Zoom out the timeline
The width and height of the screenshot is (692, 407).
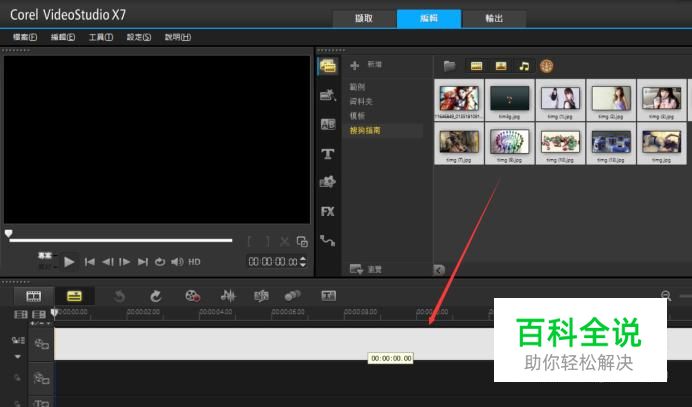coord(666,296)
